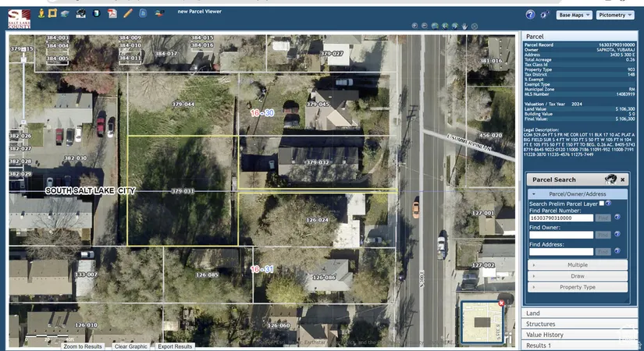Open the Structures panel tab
Image resolution: width=644 pixels, height=351 pixels.
pyautogui.click(x=581, y=324)
